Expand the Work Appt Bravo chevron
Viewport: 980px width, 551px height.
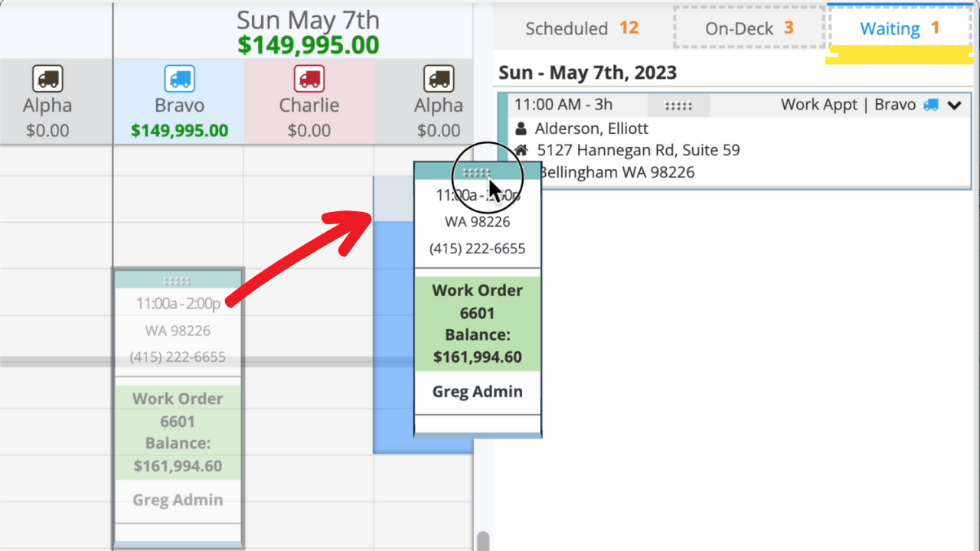pyautogui.click(x=954, y=106)
